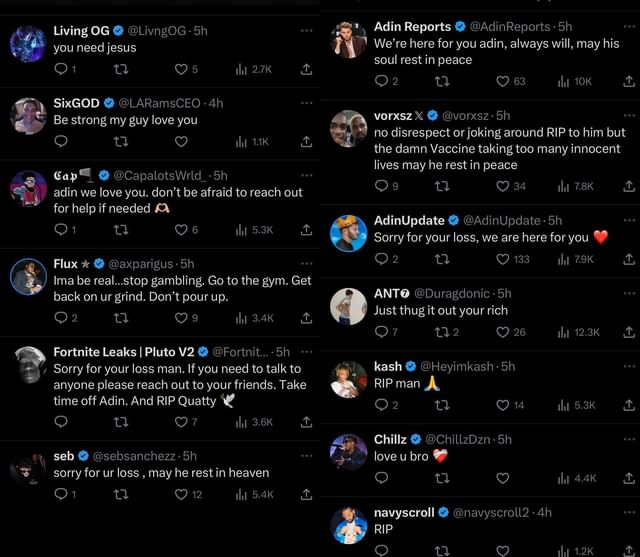The height and width of the screenshot is (557, 640).
Task: Click AdinUpdate's profile avatar
Action: pos(349,233)
